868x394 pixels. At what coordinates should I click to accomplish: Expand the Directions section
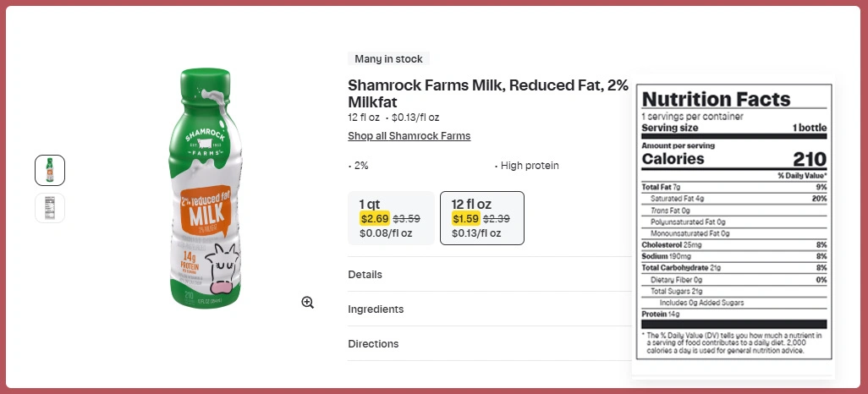tap(373, 343)
